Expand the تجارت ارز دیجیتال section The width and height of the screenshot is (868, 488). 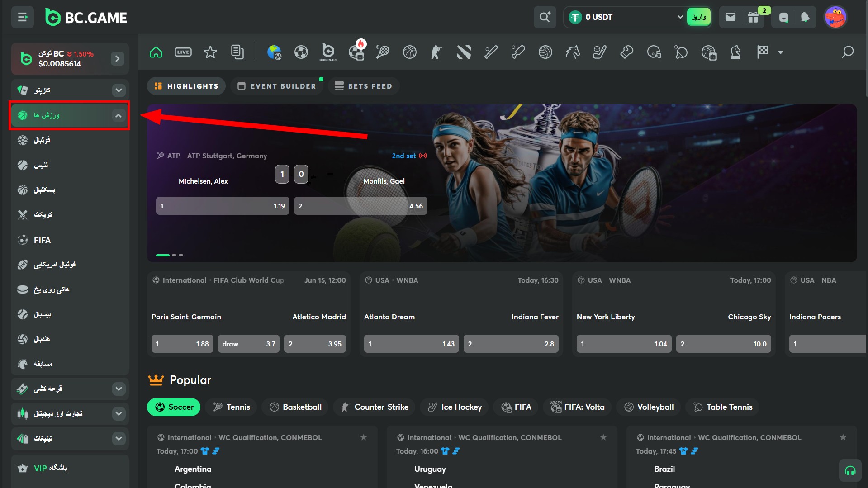point(119,413)
